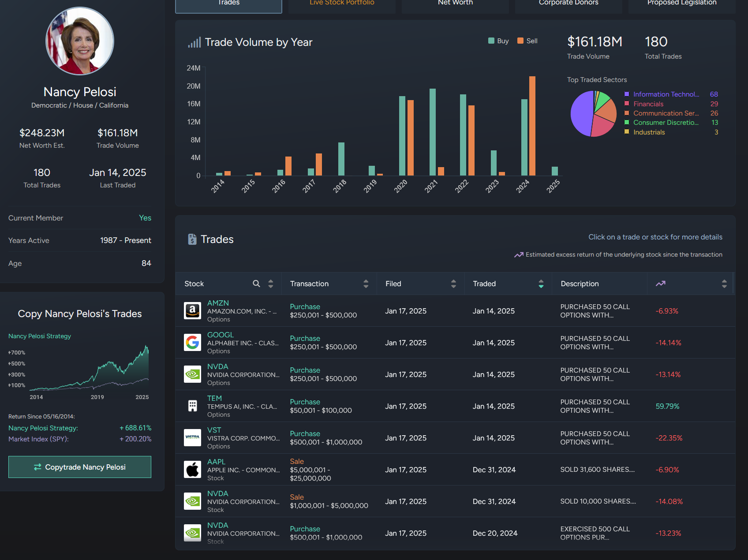Image resolution: width=748 pixels, height=560 pixels.
Task: Open the VST ticker link
Action: coord(214,430)
